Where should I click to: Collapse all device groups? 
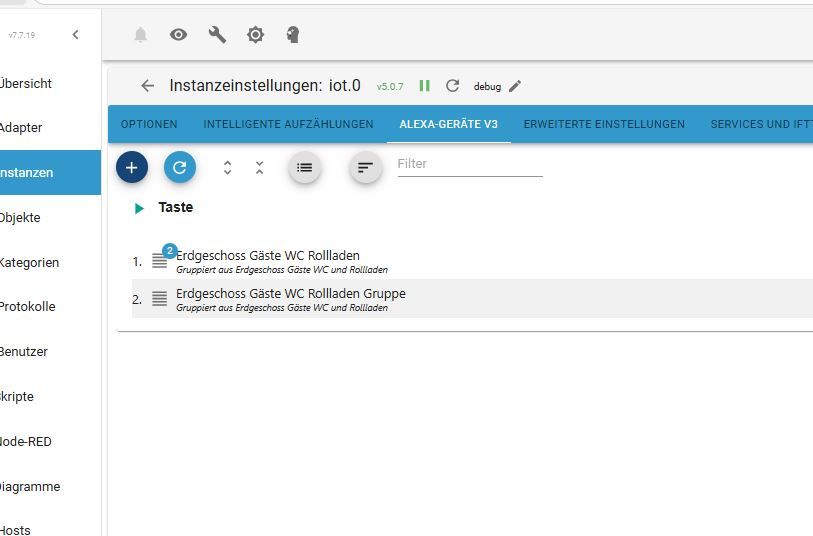[x=259, y=167]
